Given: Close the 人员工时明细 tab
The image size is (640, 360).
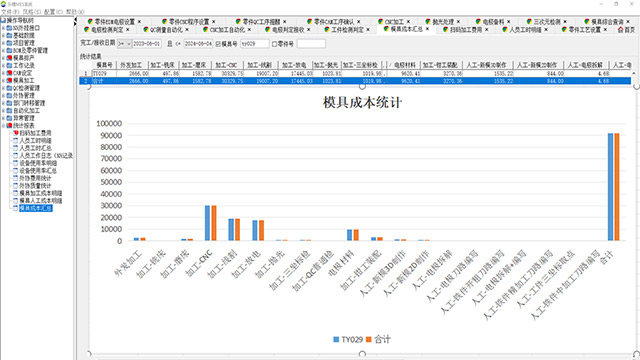Looking at the screenshot, I should tap(546, 30).
